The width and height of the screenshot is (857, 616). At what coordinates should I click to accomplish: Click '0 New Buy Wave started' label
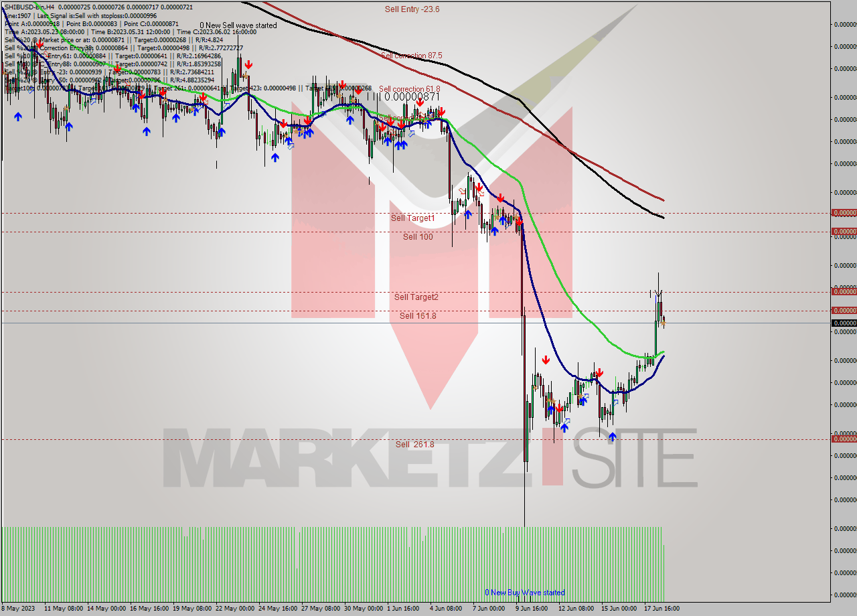pyautogui.click(x=525, y=593)
